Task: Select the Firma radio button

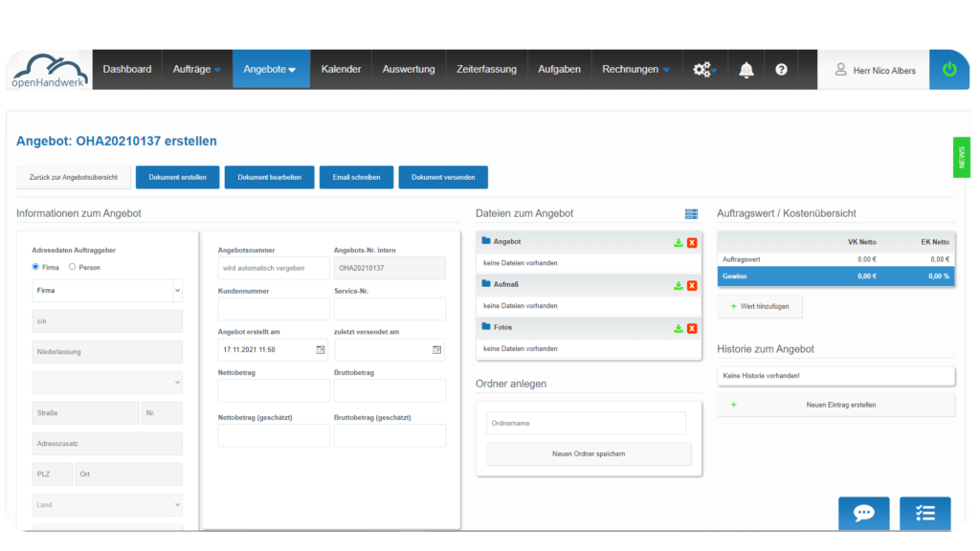Action: tap(36, 267)
